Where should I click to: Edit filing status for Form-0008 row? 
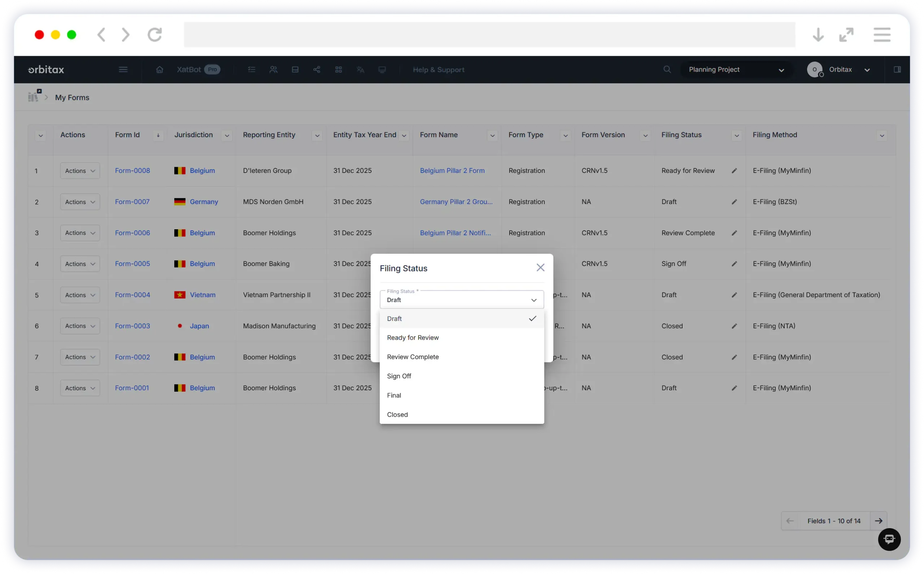tap(734, 171)
